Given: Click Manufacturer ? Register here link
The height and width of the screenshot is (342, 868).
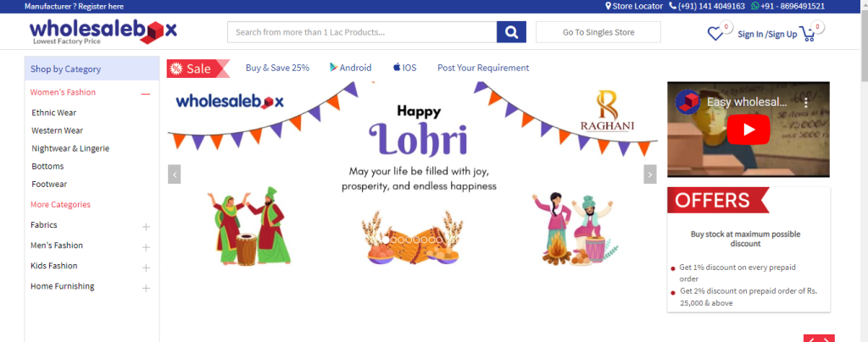Looking at the screenshot, I should click(x=75, y=7).
